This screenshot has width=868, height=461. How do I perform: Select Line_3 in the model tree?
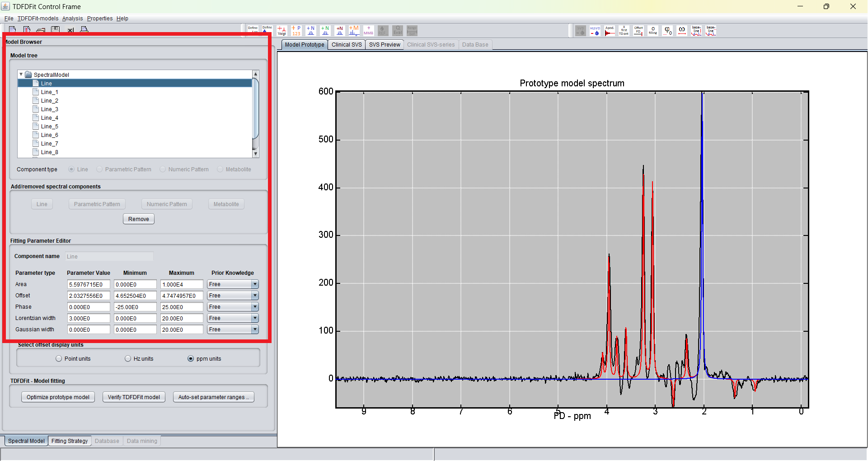coord(49,109)
